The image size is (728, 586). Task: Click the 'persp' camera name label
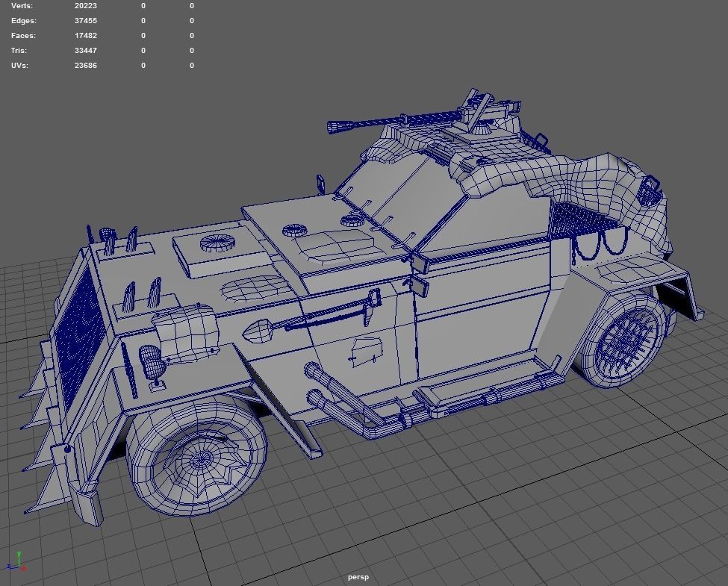358,577
